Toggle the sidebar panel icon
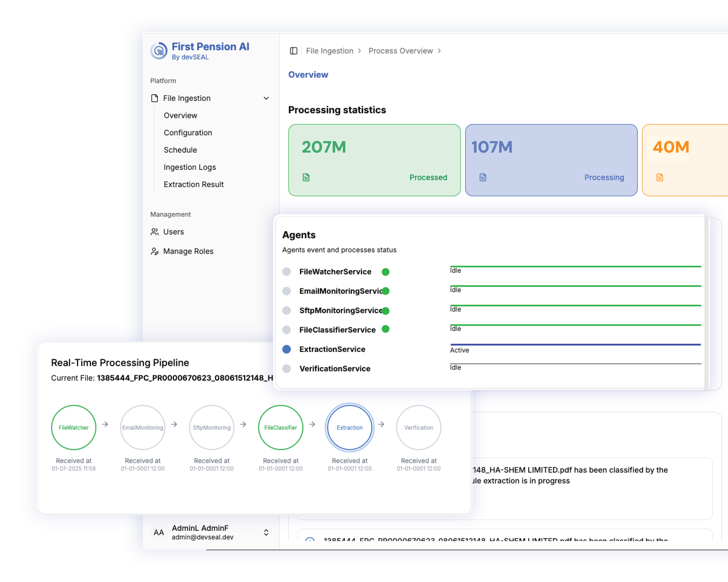 (293, 51)
